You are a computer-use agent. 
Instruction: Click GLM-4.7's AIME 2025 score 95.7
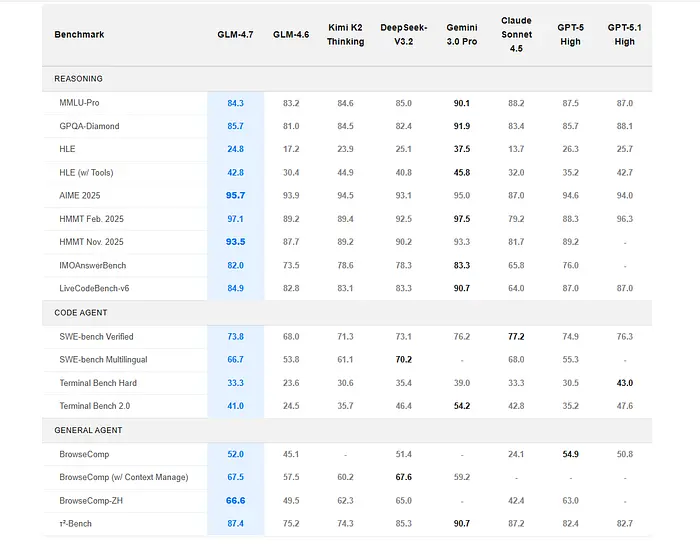[x=235, y=196]
